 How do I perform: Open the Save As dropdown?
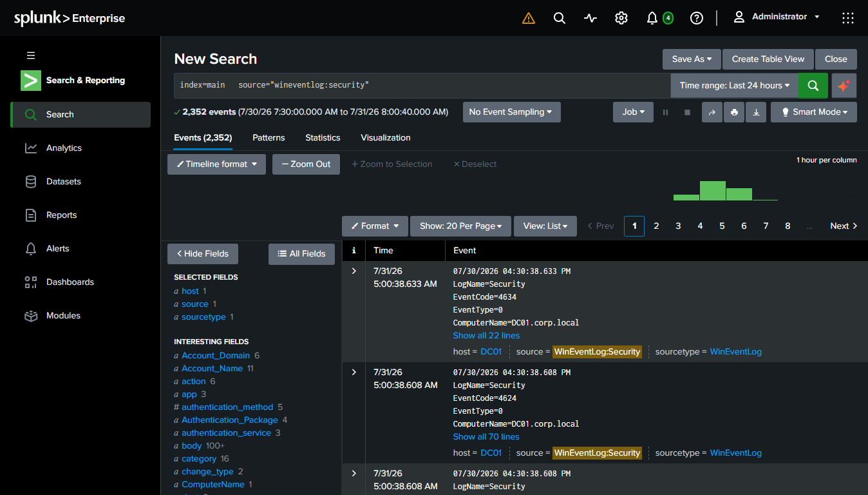click(692, 59)
